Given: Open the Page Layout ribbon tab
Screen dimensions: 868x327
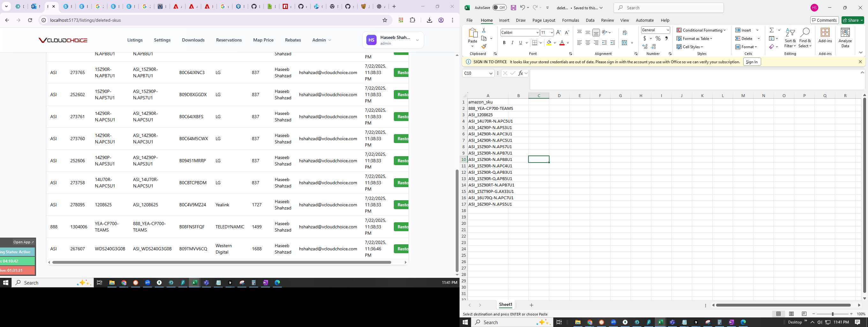Looking at the screenshot, I should tap(543, 20).
